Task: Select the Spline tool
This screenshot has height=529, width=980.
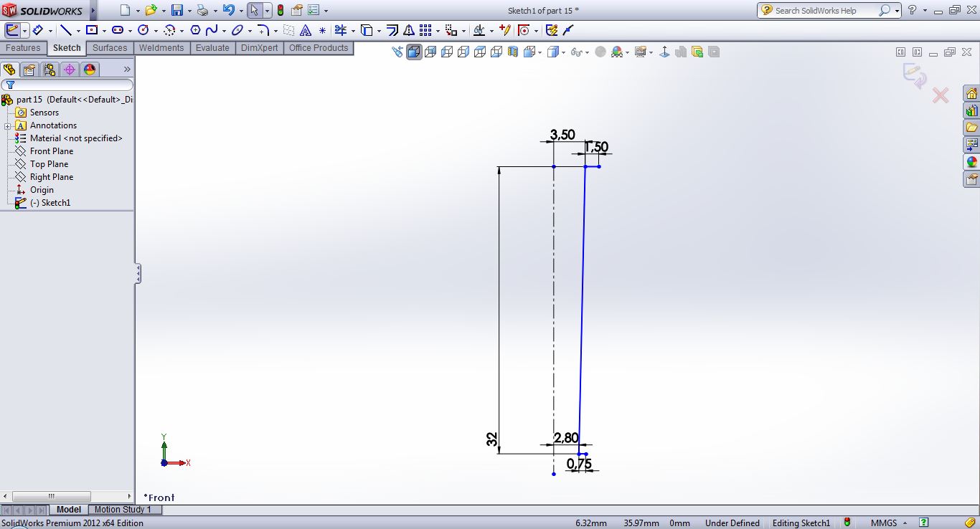Action: (212, 30)
